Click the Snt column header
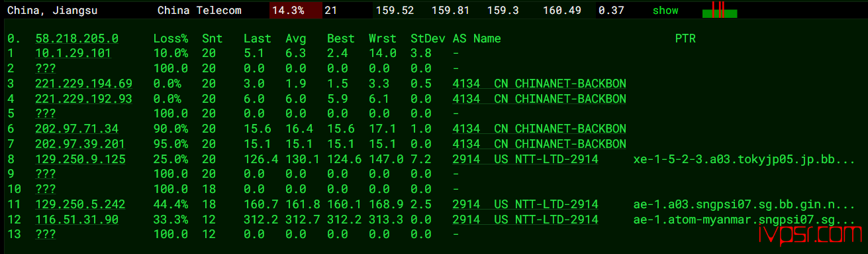The image size is (868, 254). [213, 39]
